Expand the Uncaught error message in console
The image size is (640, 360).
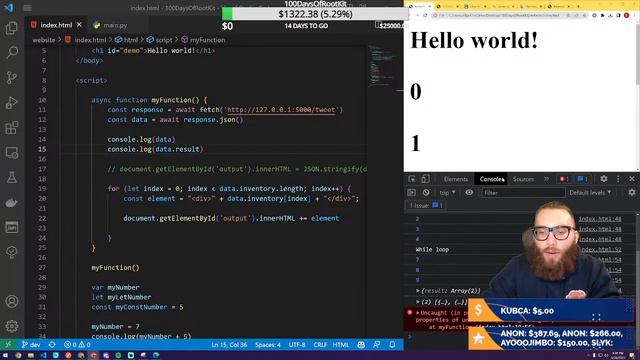418,313
